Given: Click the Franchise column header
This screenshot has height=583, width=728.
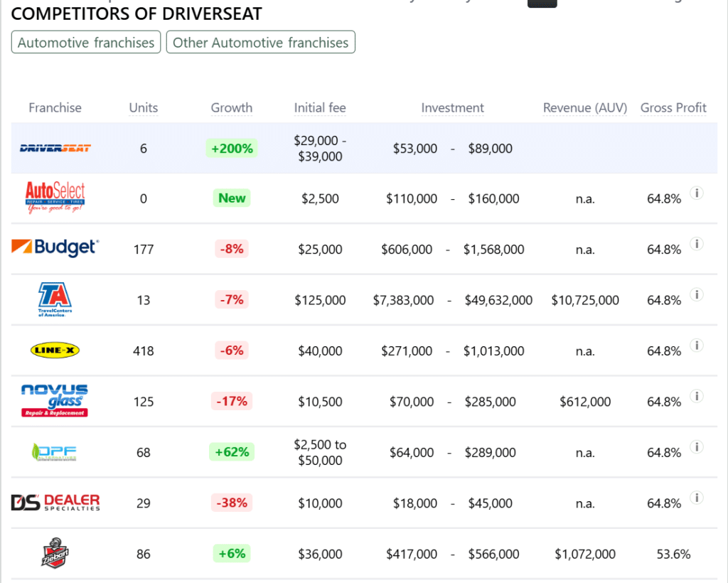Looking at the screenshot, I should coord(55,107).
